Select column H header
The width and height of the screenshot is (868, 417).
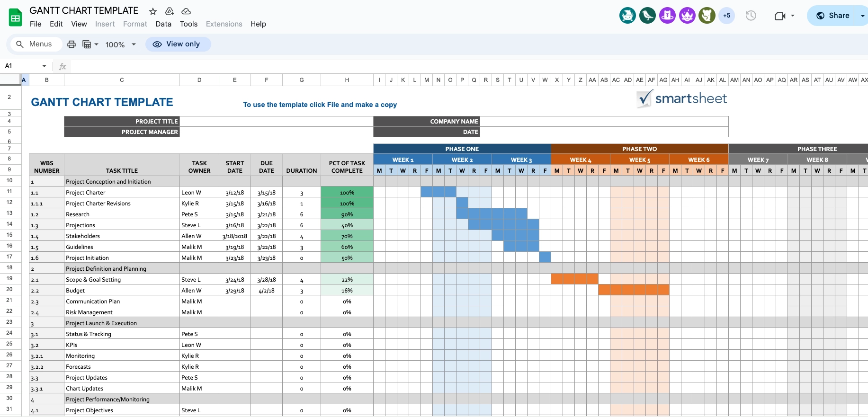click(x=347, y=80)
